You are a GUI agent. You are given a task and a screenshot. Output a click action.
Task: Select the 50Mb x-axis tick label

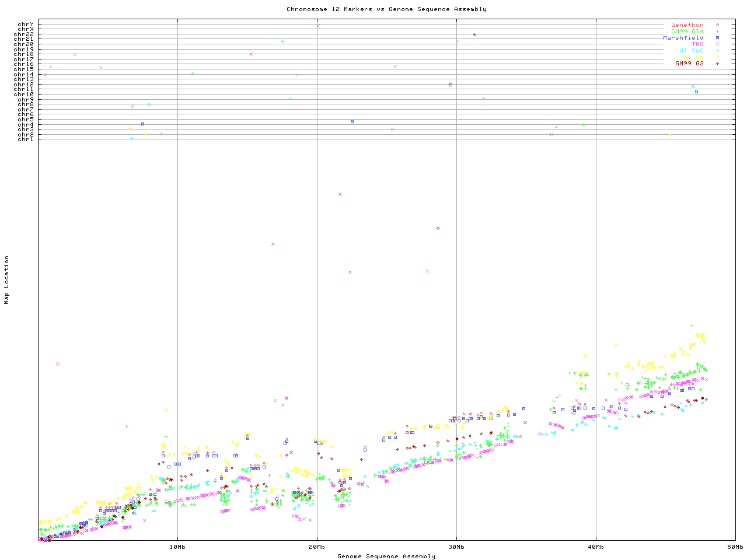click(735, 547)
